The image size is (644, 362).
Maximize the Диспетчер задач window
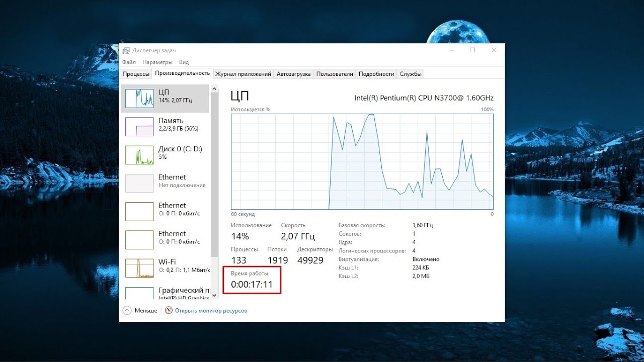coord(472,50)
